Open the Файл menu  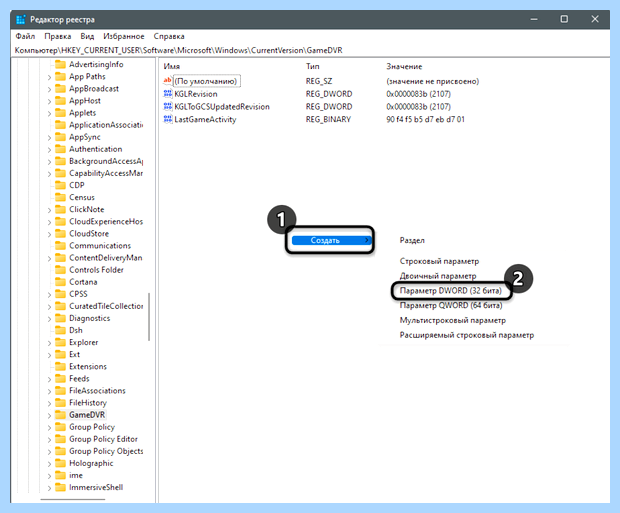coord(25,36)
